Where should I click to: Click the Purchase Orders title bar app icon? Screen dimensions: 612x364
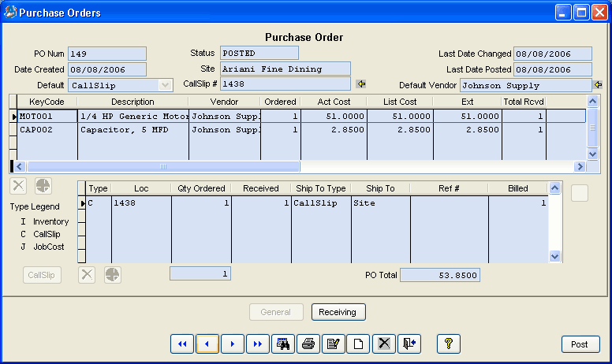click(x=10, y=12)
